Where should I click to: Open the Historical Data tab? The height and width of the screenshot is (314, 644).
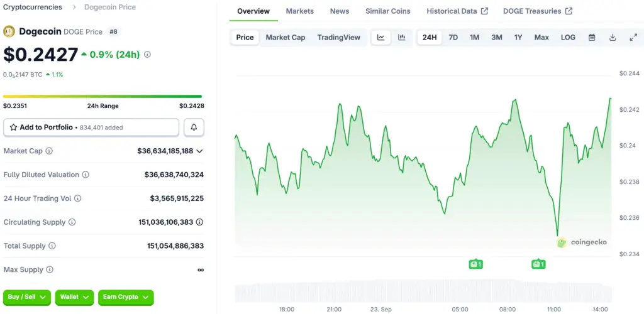(x=457, y=11)
